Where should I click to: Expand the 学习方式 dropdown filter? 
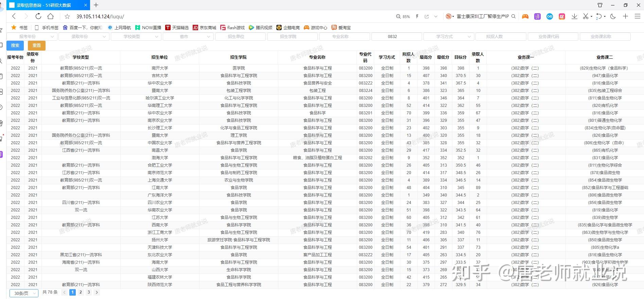click(x=449, y=37)
